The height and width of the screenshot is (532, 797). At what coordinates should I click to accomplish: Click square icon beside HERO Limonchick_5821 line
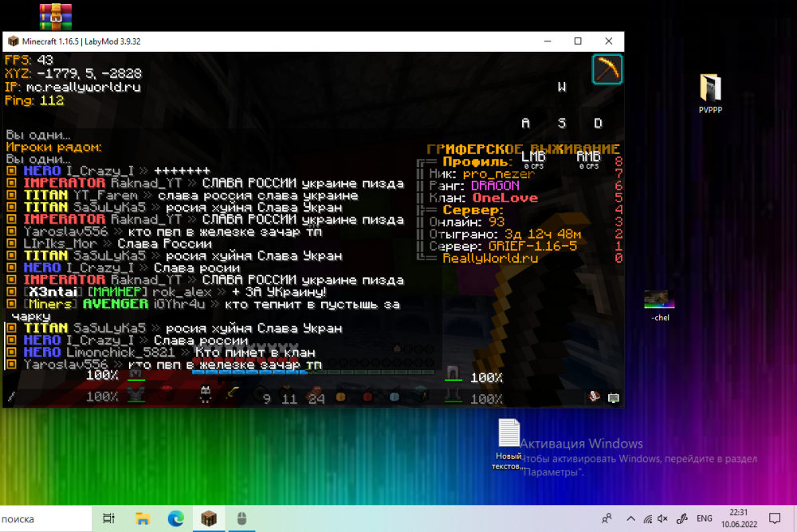pos(11,352)
